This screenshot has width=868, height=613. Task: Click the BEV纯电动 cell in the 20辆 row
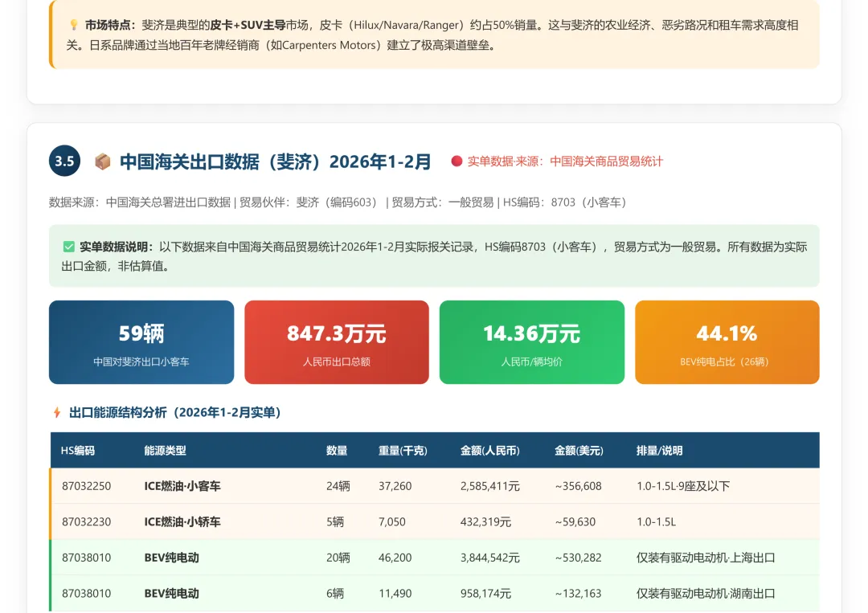172,558
